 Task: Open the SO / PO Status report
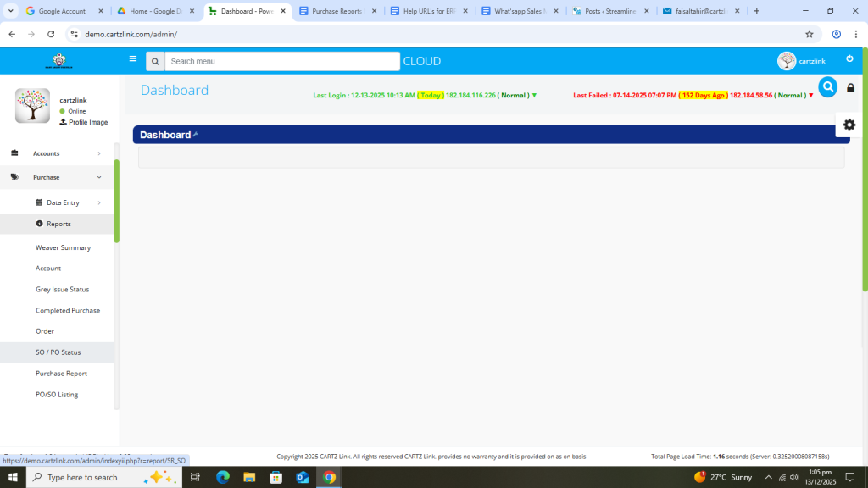[x=58, y=352]
